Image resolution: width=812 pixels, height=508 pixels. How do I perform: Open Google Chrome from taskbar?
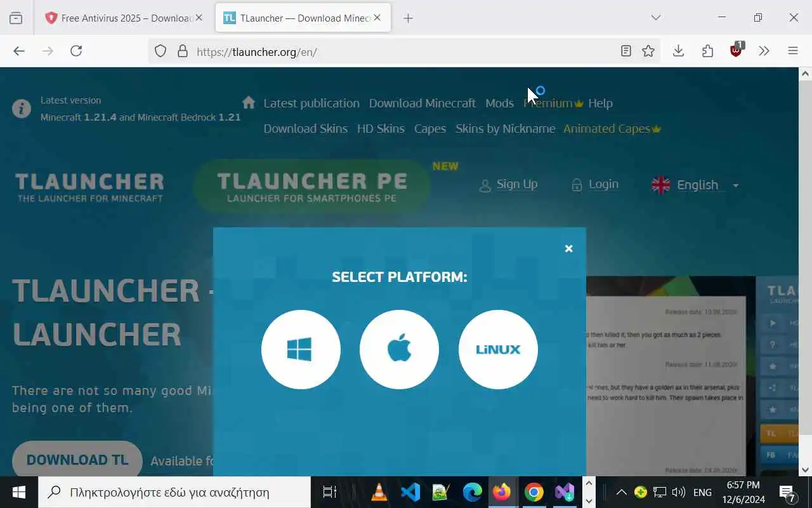pos(534,492)
